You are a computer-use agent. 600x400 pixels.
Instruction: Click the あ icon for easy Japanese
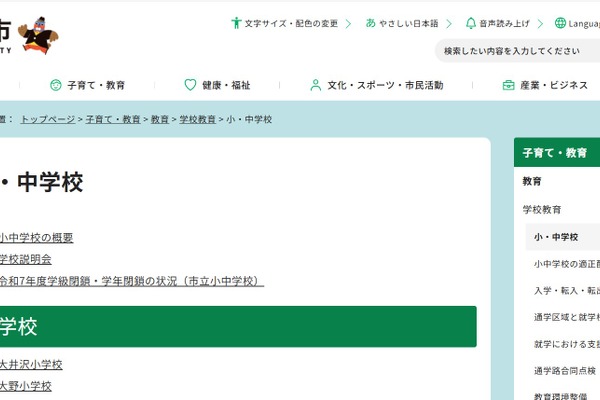370,23
